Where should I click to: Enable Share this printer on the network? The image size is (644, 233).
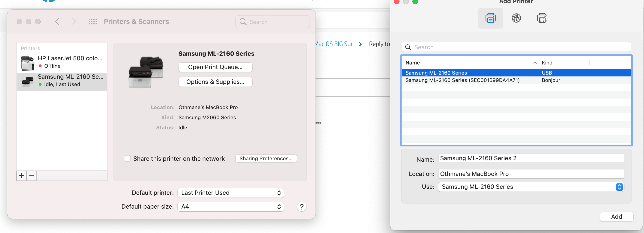point(127,158)
